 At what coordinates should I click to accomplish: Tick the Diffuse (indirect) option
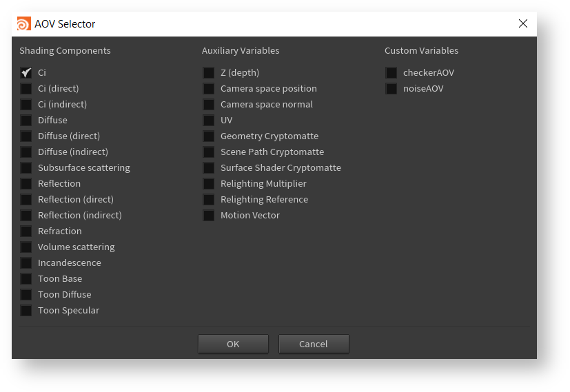[26, 152]
